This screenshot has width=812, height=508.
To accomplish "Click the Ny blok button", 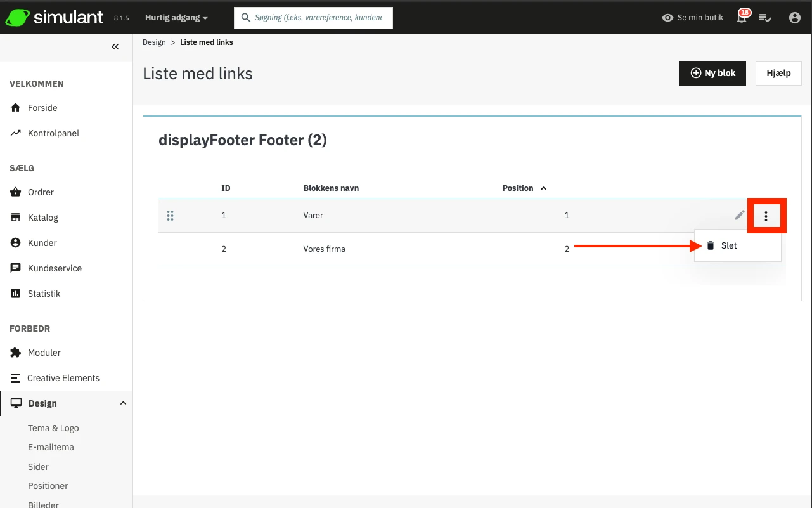I will pos(712,73).
